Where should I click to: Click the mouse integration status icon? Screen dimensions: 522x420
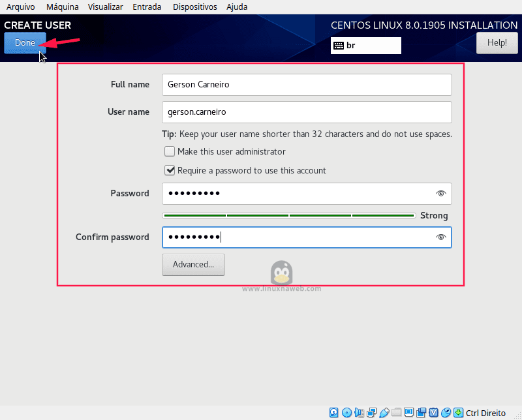(446, 413)
